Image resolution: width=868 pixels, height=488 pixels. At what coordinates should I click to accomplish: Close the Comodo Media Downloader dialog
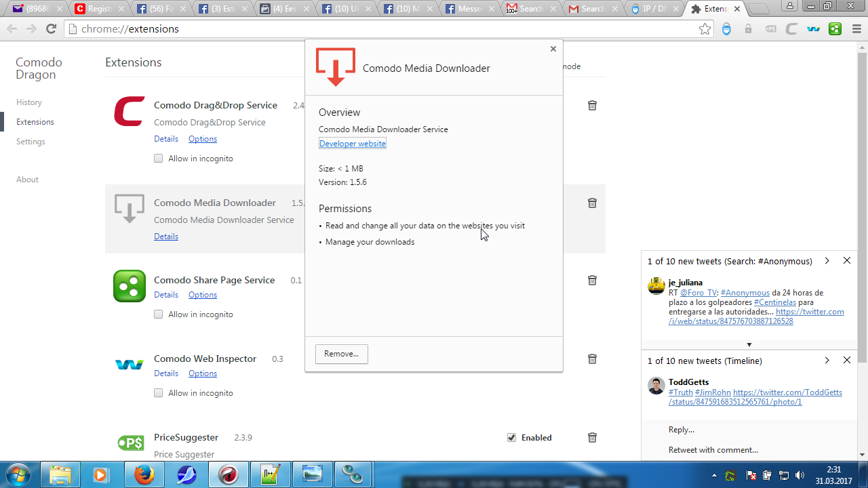pos(553,49)
